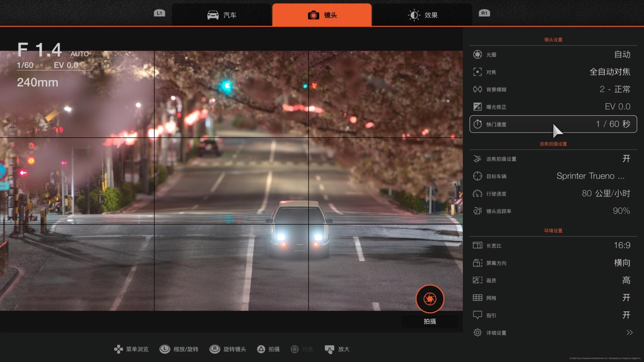Screen dimensions: 644x362
Task: Click the 详细设置 gear icon
Action: (x=477, y=333)
